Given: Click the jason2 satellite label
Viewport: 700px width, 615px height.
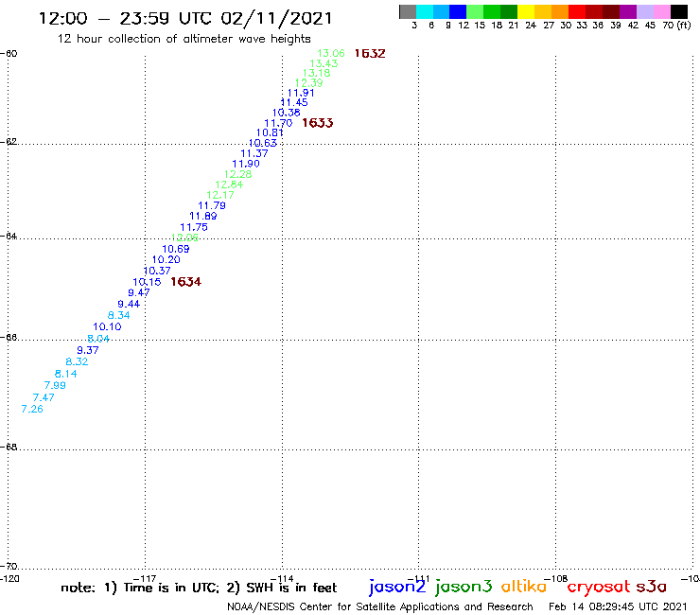Looking at the screenshot, I should click(x=397, y=587).
